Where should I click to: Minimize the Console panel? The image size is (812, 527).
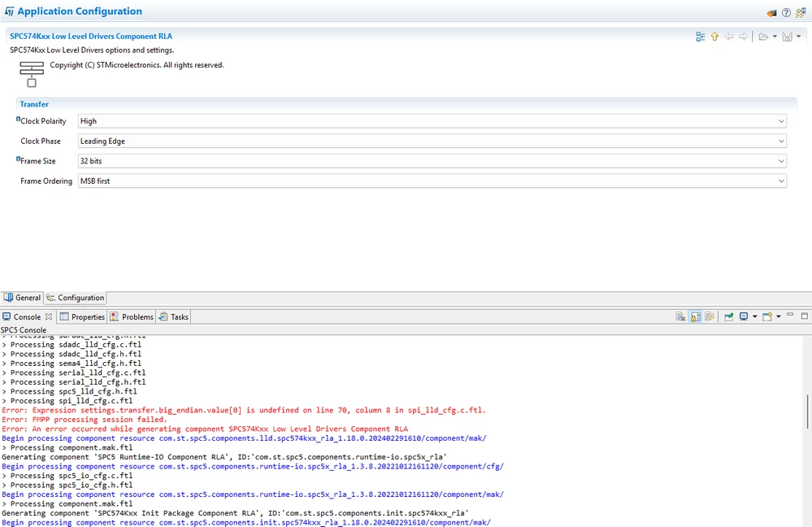[x=790, y=315]
